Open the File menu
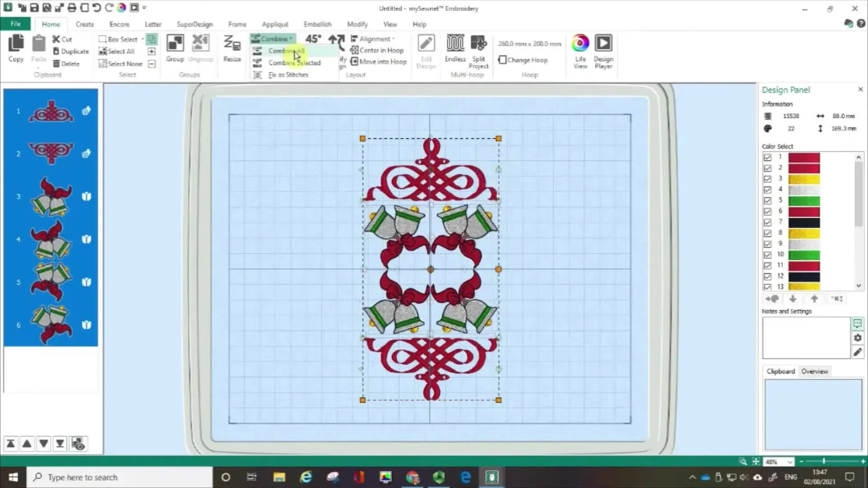 pos(16,24)
